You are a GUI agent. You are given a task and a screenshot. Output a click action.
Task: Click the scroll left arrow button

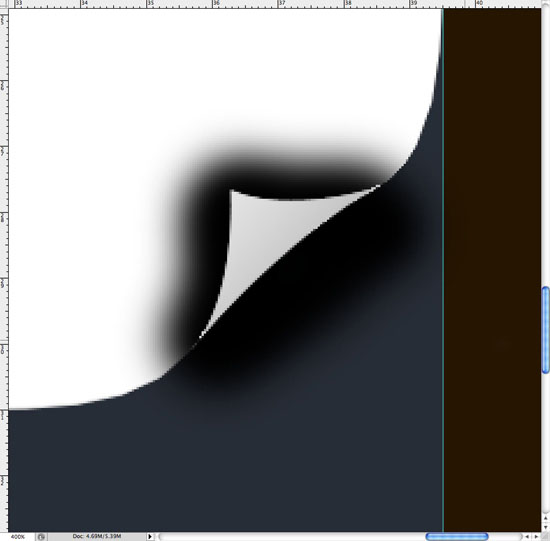(x=527, y=536)
